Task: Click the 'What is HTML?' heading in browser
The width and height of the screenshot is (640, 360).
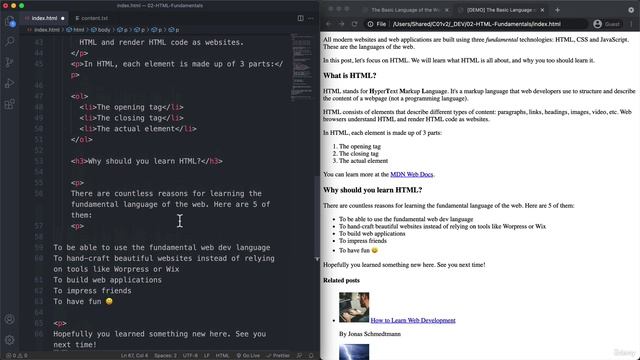Action: click(x=349, y=76)
